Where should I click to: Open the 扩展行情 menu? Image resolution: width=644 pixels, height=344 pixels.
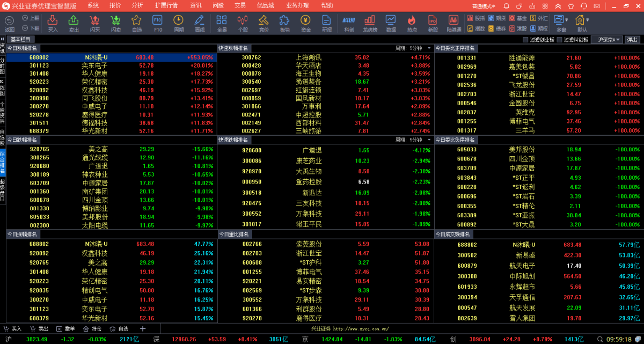click(166, 5)
